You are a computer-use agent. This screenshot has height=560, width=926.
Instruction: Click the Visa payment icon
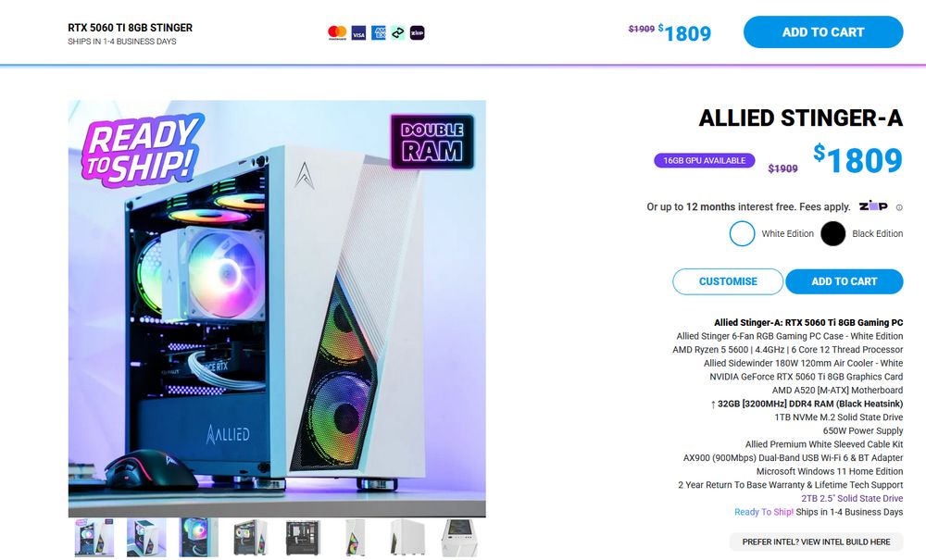click(358, 33)
